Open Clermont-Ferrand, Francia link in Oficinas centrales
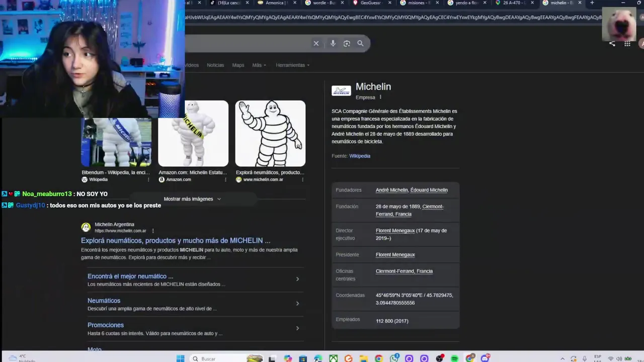Image resolution: width=644 pixels, height=362 pixels. (404, 271)
